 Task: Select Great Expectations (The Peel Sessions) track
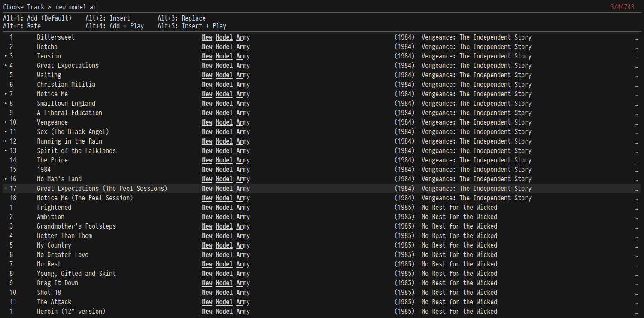(322, 188)
